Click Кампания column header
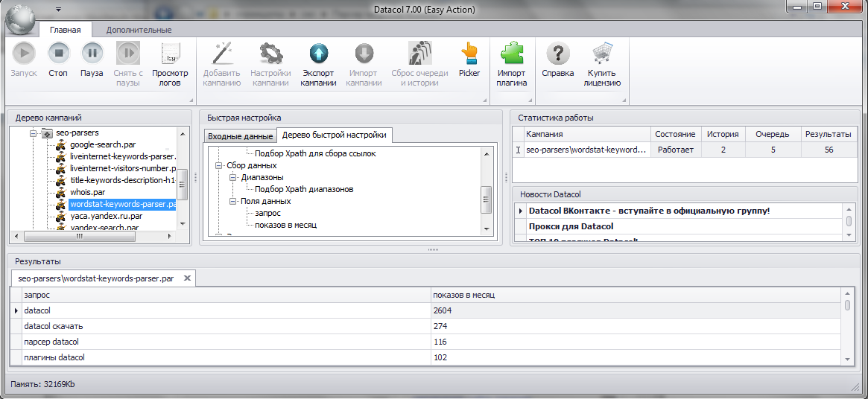Viewport: 868px width, 399px height. [586, 134]
